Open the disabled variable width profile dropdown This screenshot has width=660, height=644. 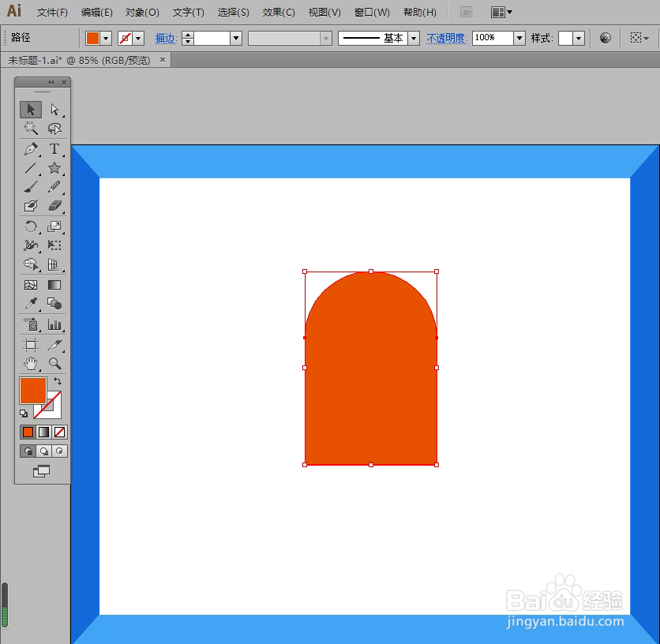[326, 39]
